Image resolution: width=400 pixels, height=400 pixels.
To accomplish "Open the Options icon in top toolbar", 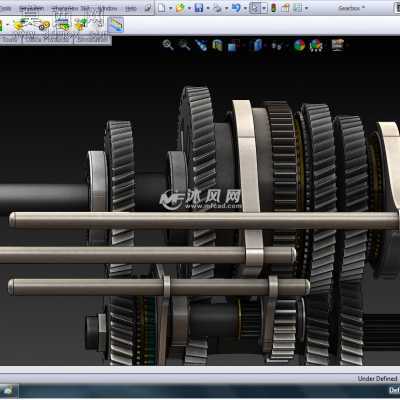I will click(298, 8).
